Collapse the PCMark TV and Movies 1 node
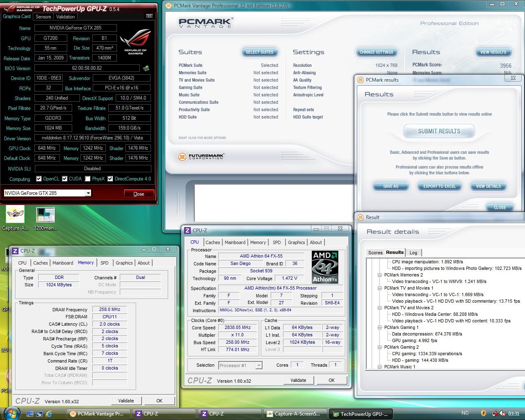525x420 pixels. 380,288
